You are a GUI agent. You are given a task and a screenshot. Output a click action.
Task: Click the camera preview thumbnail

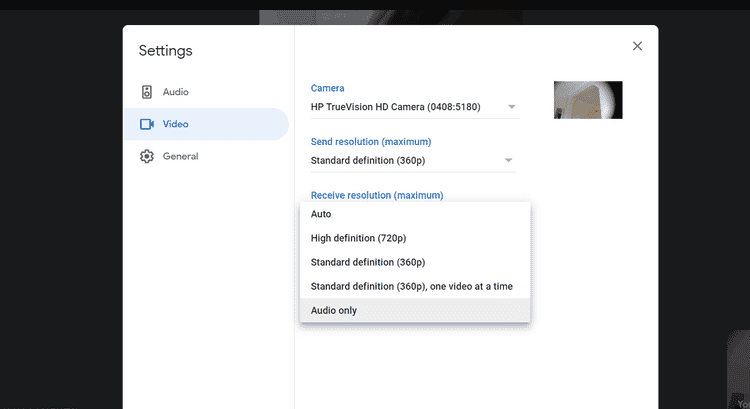(588, 100)
